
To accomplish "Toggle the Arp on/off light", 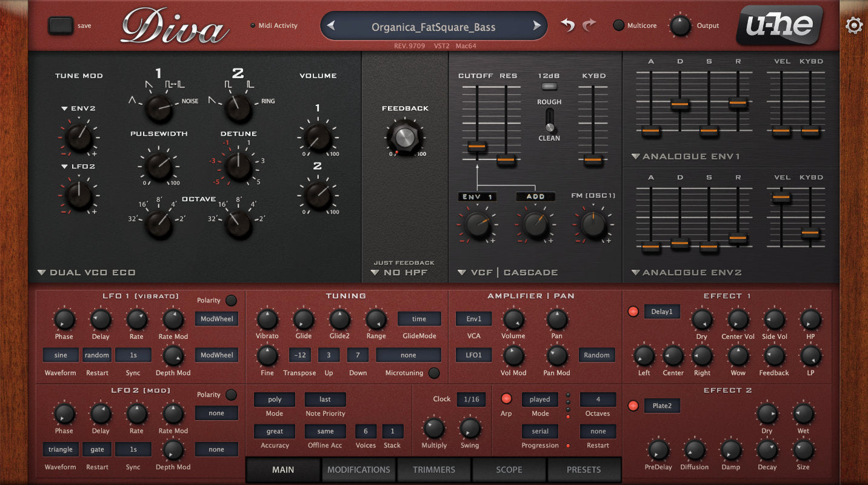I will 506,399.
